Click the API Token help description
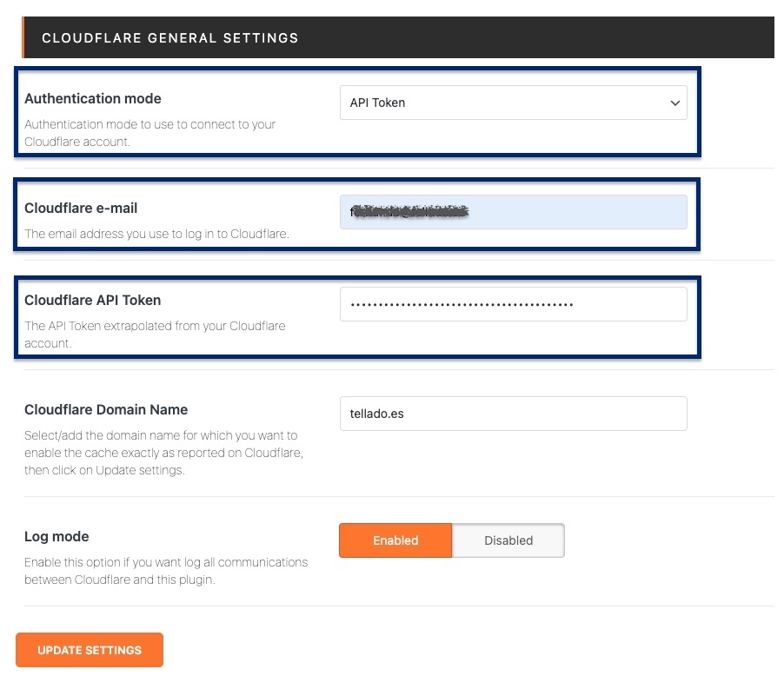Image resolution: width=784 pixels, height=676 pixels. click(155, 335)
